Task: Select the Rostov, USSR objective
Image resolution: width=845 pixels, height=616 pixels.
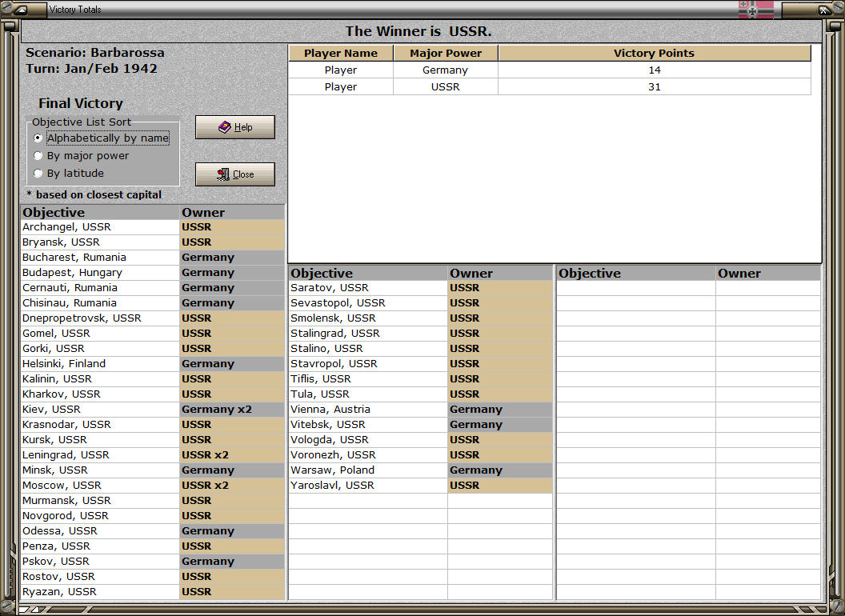Action: [x=100, y=576]
